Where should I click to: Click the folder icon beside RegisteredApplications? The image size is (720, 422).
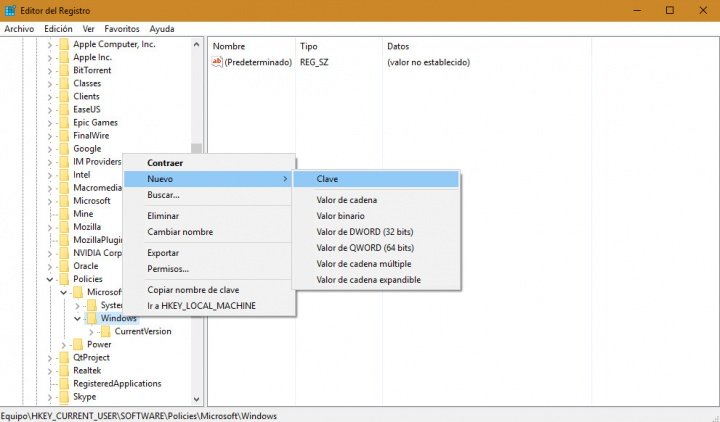point(64,384)
